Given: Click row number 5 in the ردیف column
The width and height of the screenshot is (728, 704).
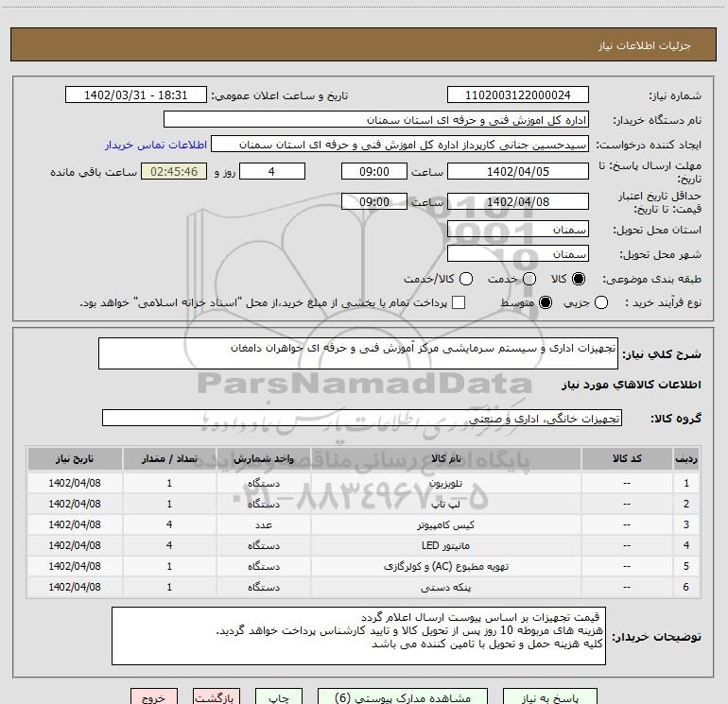Looking at the screenshot, I should pyautogui.click(x=686, y=567).
